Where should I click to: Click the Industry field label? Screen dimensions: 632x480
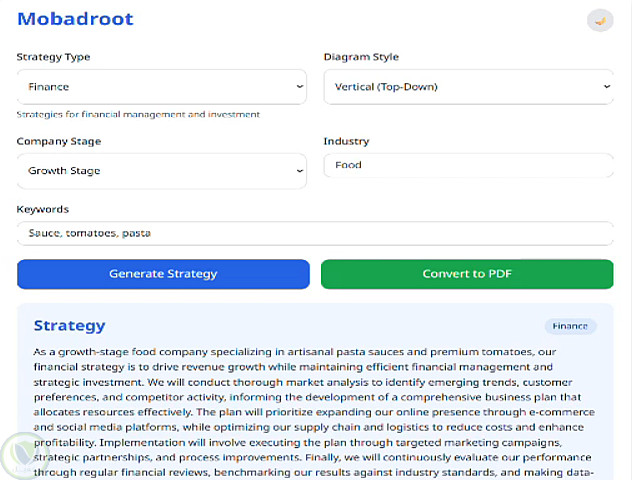[346, 141]
